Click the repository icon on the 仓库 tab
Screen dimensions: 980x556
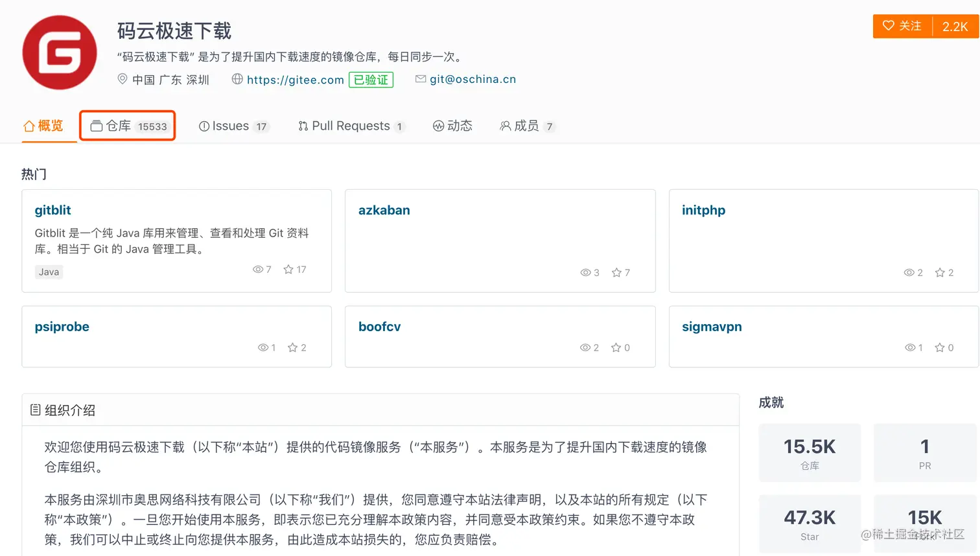coord(97,126)
